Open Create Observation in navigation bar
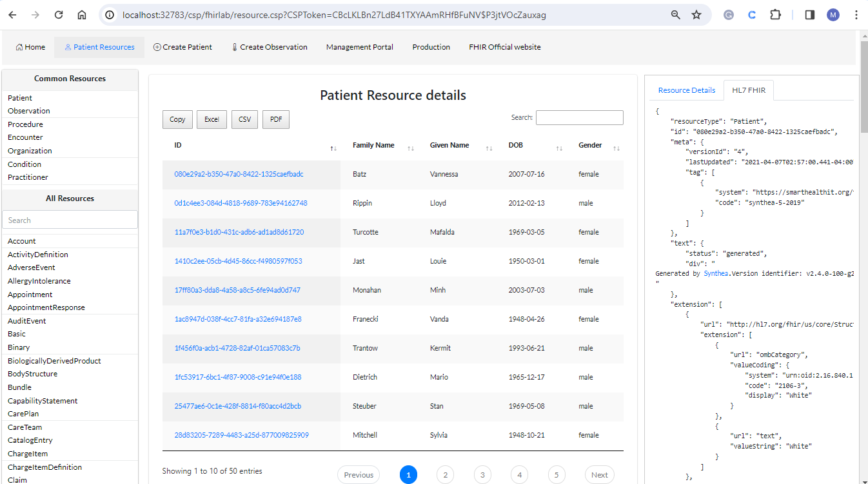 [269, 47]
